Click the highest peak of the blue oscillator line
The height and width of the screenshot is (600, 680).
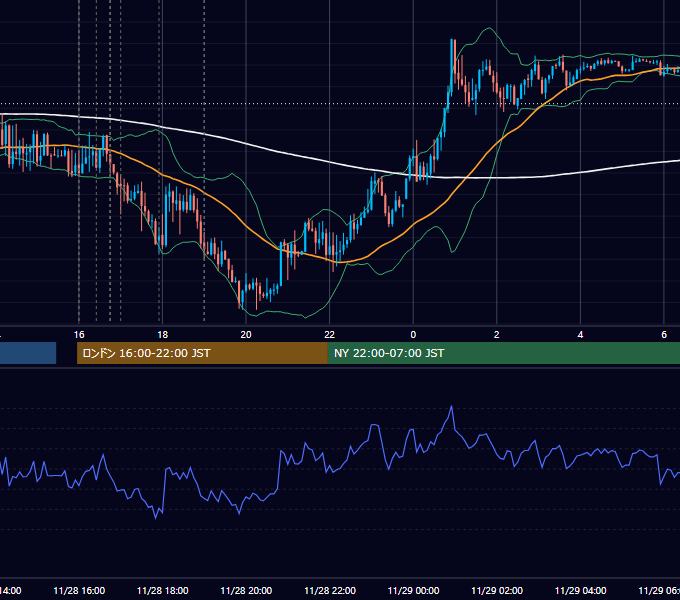(451, 407)
